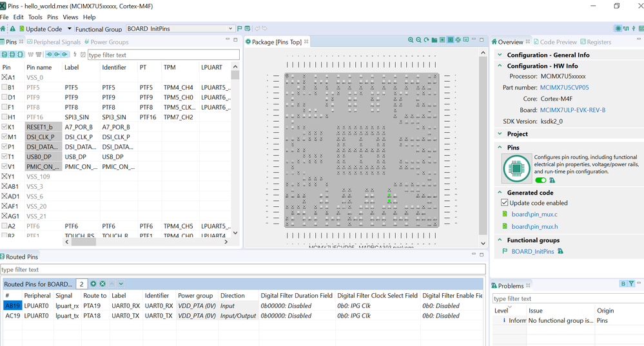Click the home icon in the main toolbar

(3, 29)
